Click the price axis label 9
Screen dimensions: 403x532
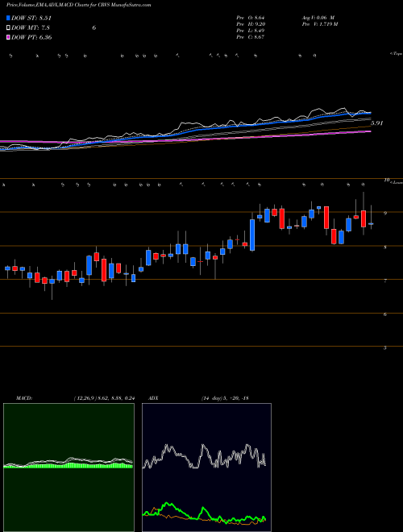385,214
